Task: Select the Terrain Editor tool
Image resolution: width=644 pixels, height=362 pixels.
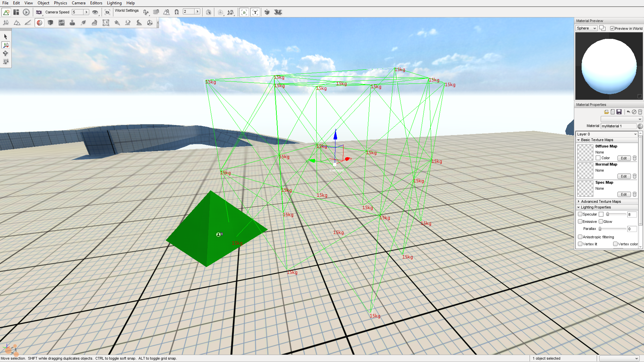Action: [x=17, y=23]
